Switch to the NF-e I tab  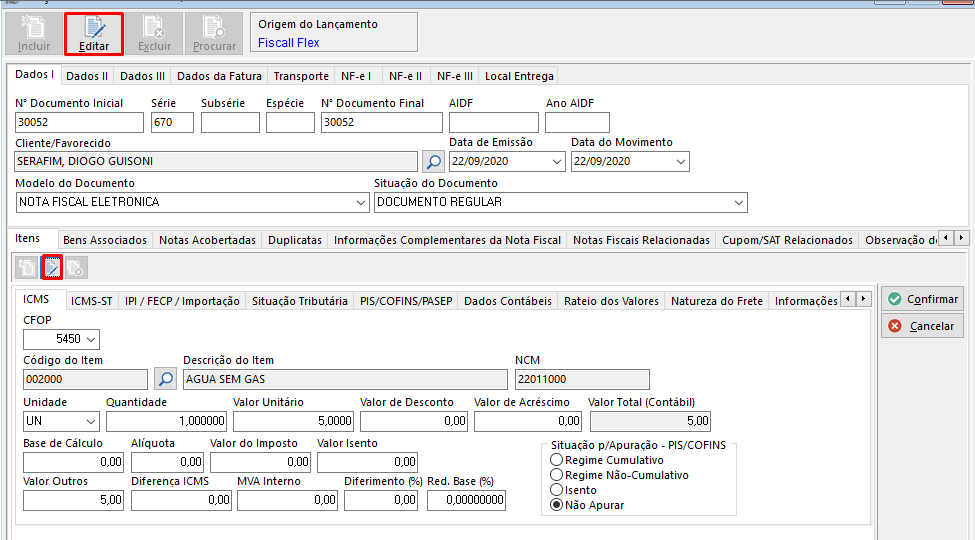pyautogui.click(x=356, y=76)
